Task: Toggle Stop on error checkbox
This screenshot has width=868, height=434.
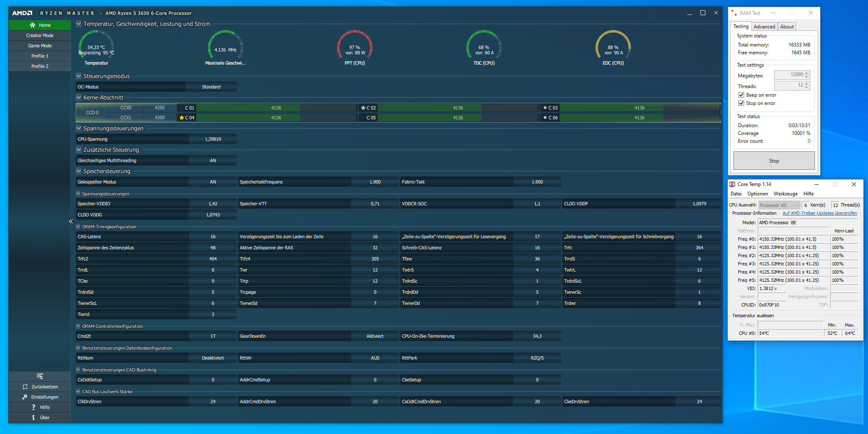Action: click(x=741, y=103)
